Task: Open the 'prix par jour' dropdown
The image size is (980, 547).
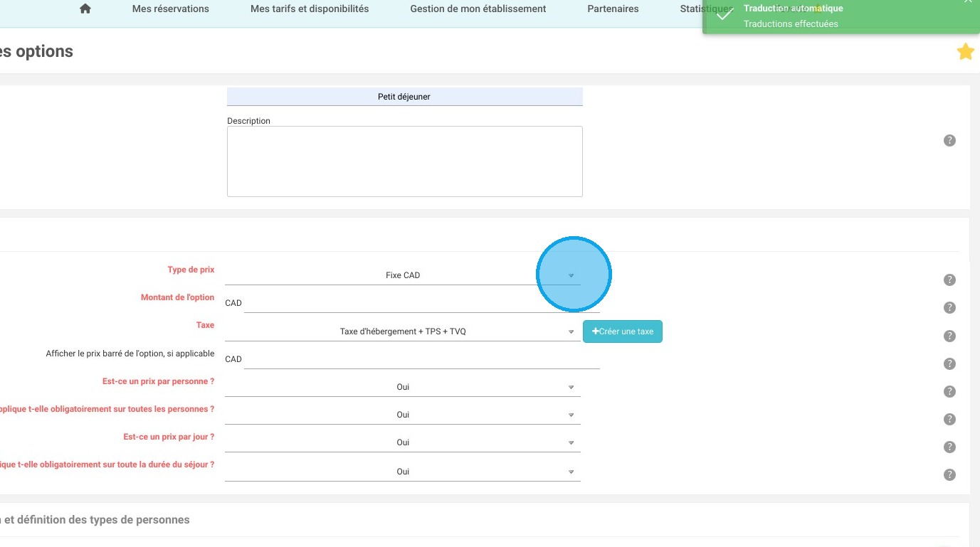Action: [403, 442]
